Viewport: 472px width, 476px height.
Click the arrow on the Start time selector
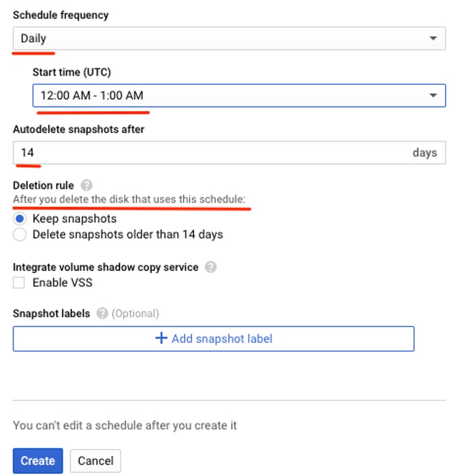click(433, 96)
